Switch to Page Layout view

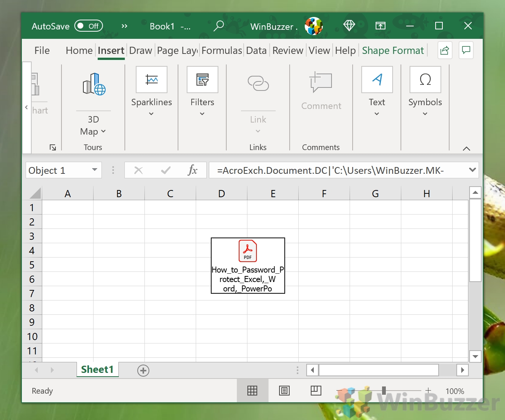pyautogui.click(x=284, y=391)
